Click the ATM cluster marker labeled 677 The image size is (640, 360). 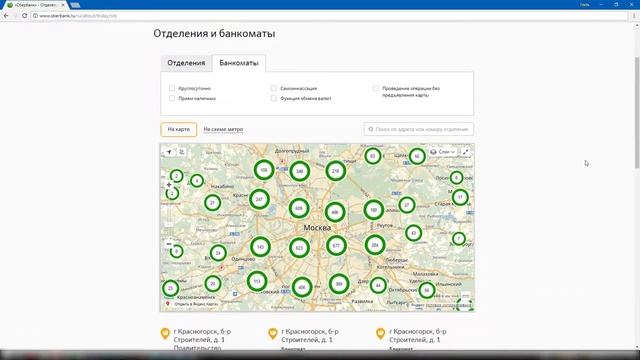click(336, 246)
